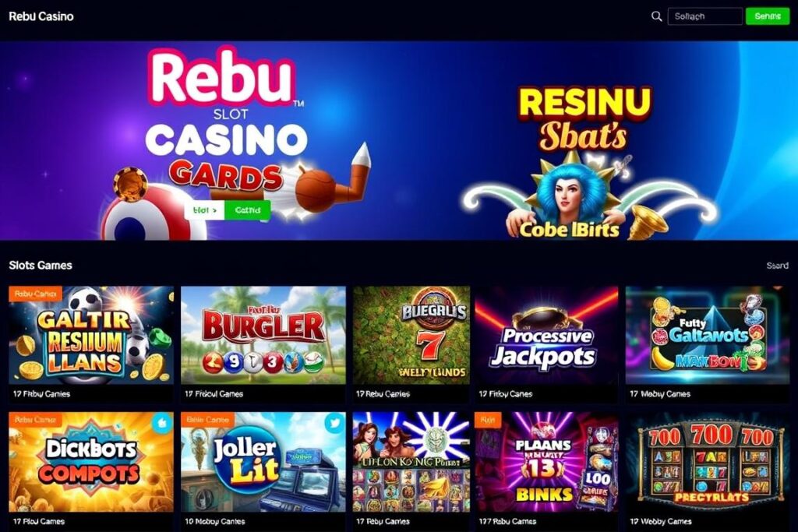Click the orange badge on Plaans Binks

tap(488, 420)
